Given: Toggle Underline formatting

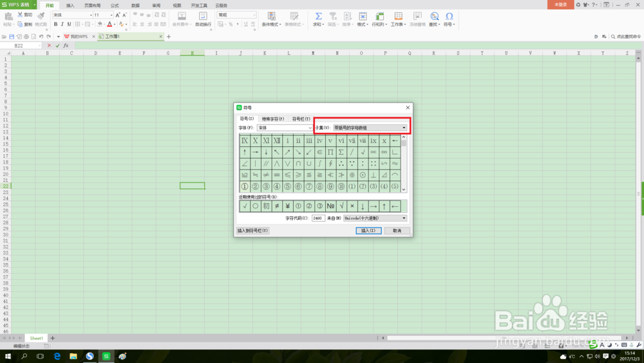Looking at the screenshot, I should pos(69,25).
